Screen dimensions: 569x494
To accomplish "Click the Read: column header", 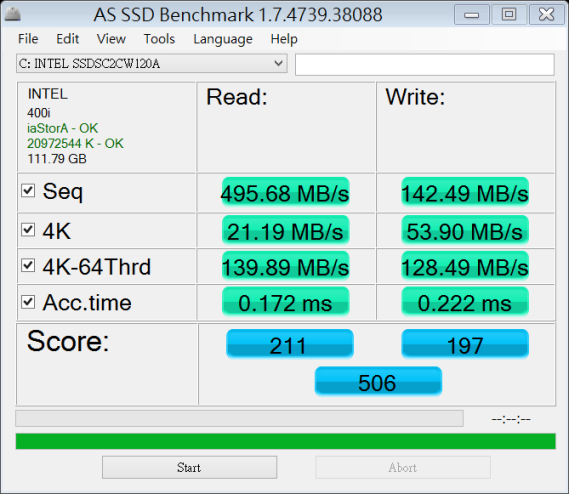I will pyautogui.click(x=237, y=97).
